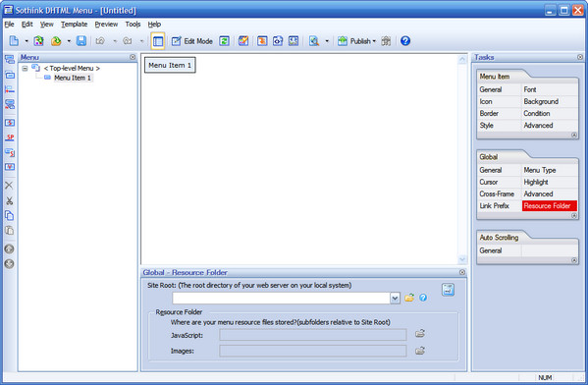Click the redo arrow icon in the toolbar

(x=128, y=41)
